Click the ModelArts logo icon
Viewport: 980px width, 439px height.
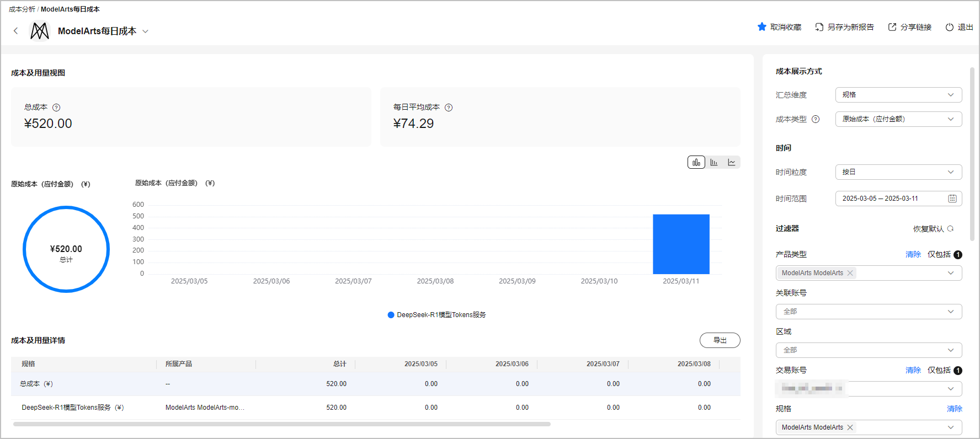coord(40,31)
